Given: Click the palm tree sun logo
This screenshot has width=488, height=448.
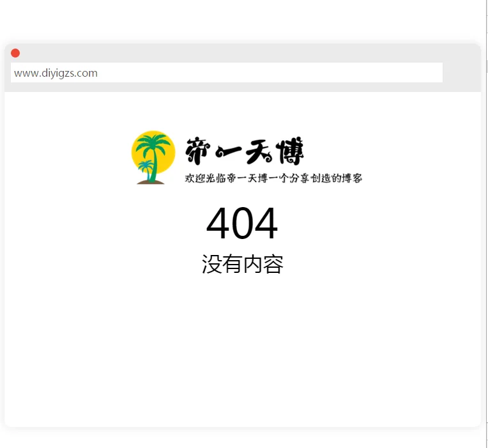Looking at the screenshot, I should [153, 157].
